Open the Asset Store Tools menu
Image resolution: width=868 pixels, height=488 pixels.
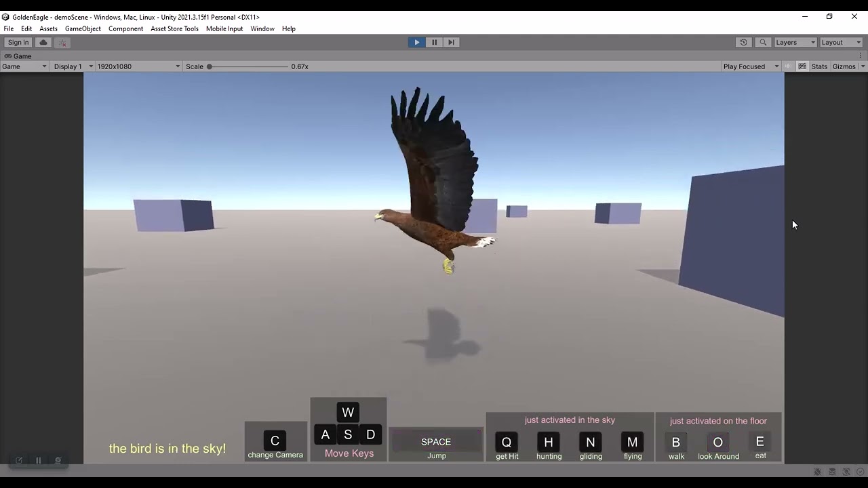coord(174,28)
